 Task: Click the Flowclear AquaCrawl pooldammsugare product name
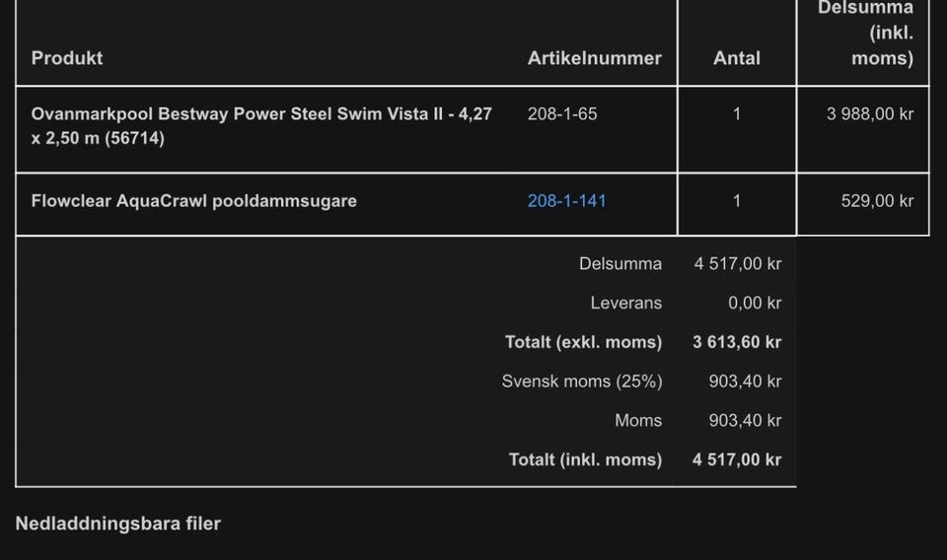pyautogui.click(x=193, y=201)
